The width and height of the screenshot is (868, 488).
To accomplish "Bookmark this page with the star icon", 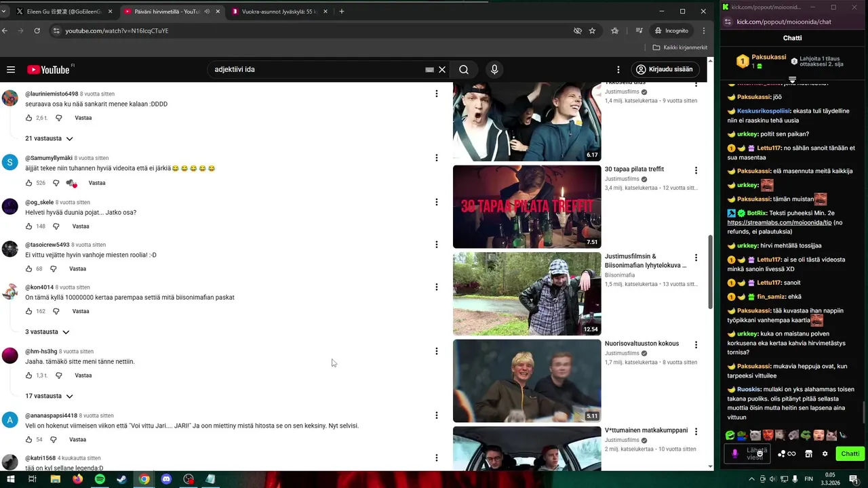I will click(592, 30).
